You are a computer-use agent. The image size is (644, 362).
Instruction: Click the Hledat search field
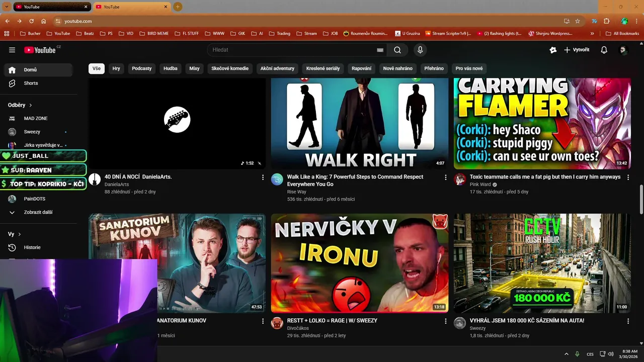297,50
